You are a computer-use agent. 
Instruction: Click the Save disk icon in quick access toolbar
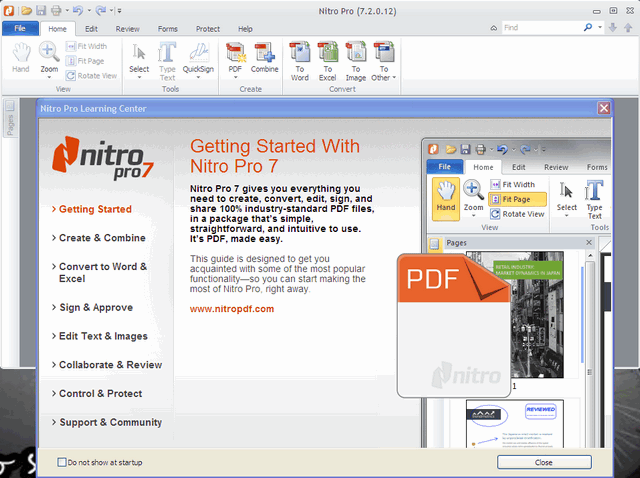(41, 11)
